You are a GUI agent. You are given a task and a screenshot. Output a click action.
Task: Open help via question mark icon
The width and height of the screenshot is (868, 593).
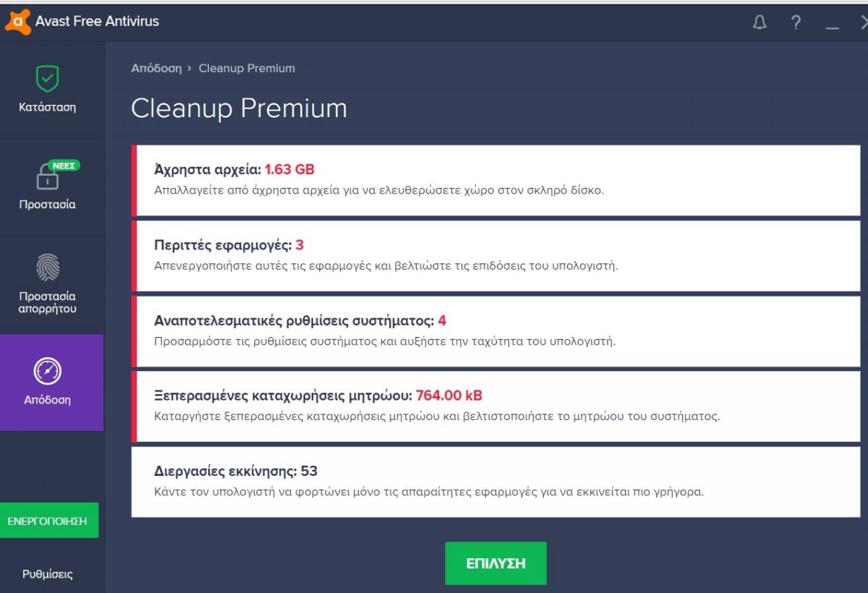pyautogui.click(x=796, y=22)
